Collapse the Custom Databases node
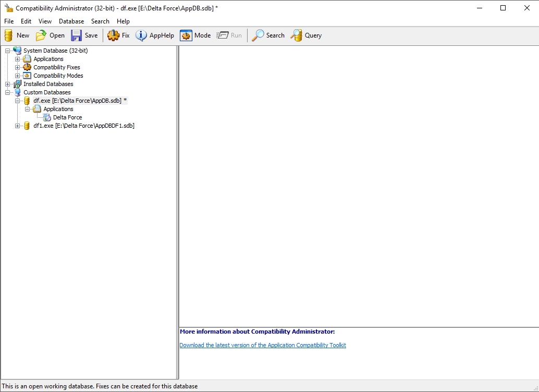 [8, 92]
